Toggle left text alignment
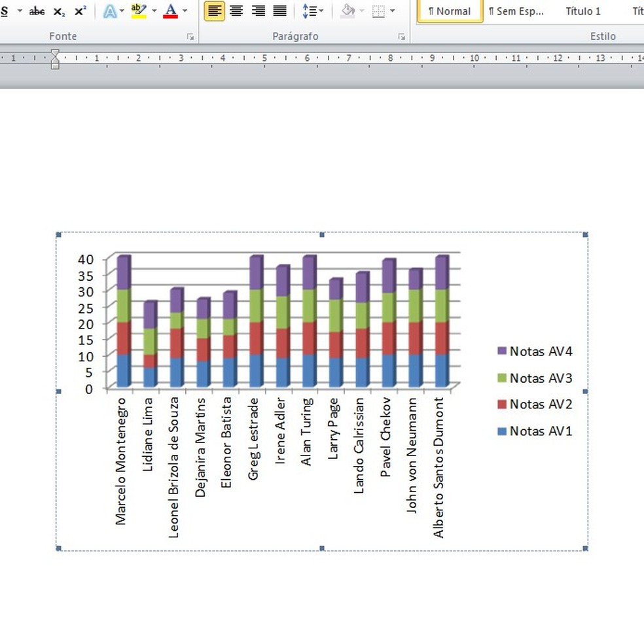Viewport: 644px width, 644px height. tap(215, 11)
